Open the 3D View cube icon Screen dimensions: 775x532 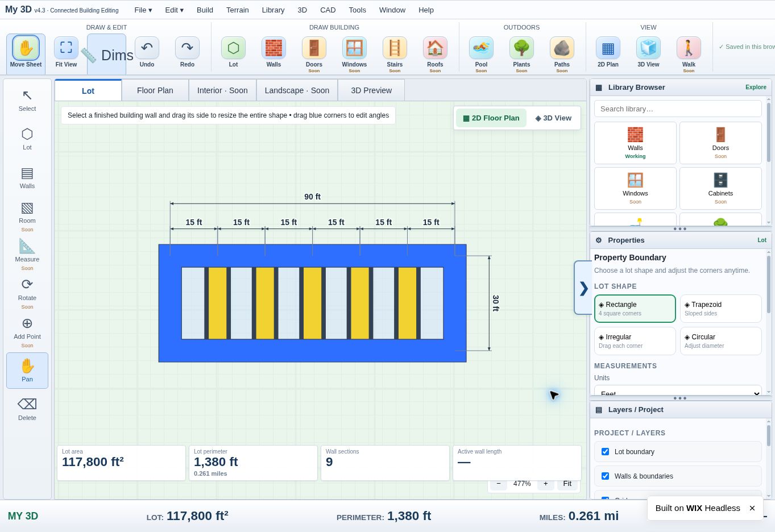648,53
